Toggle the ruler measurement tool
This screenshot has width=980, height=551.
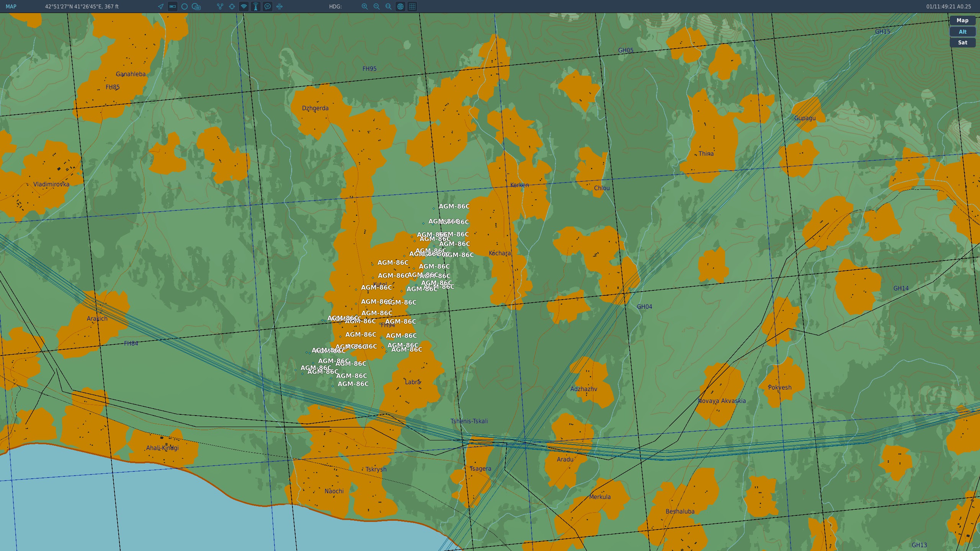click(173, 7)
